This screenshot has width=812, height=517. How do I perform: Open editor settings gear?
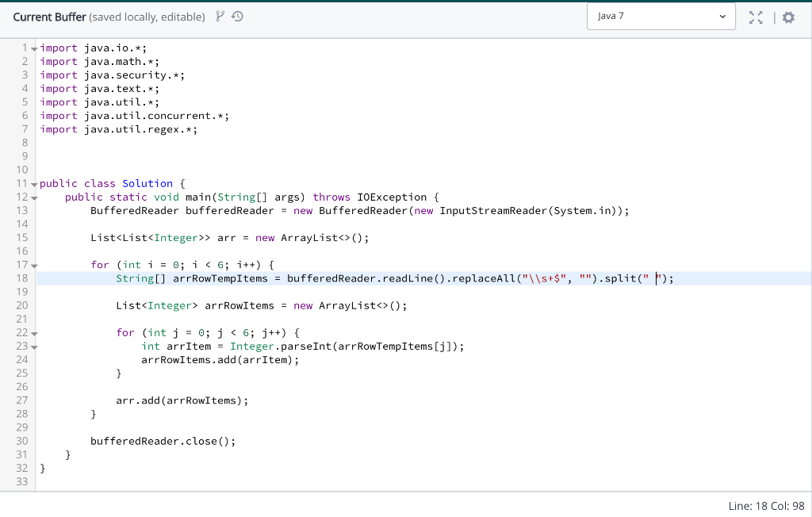coord(788,17)
